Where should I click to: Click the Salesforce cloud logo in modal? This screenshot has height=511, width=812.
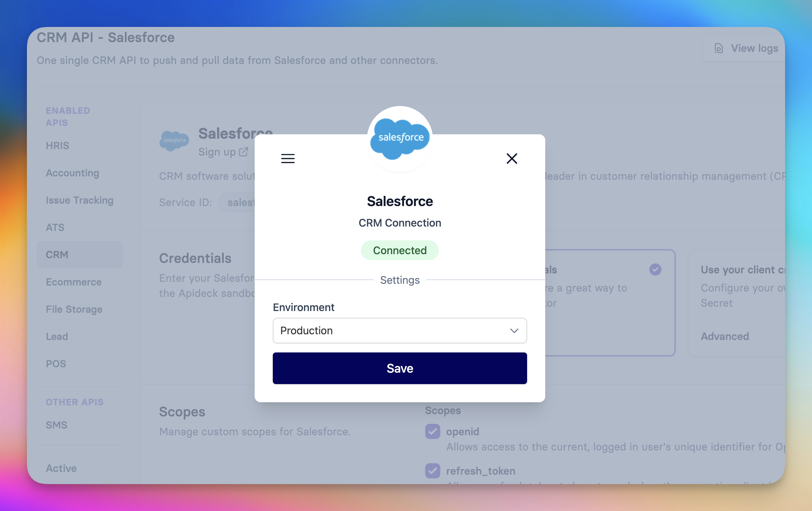tap(400, 138)
